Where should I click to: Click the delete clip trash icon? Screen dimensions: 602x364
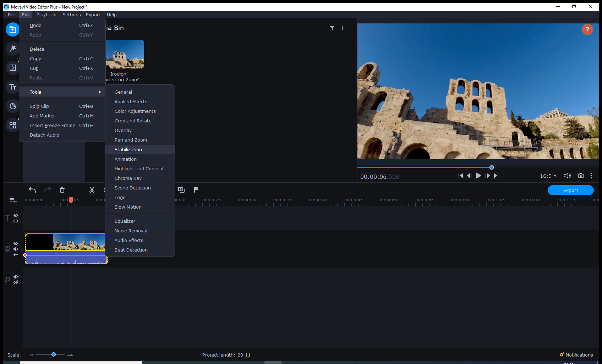click(x=62, y=190)
